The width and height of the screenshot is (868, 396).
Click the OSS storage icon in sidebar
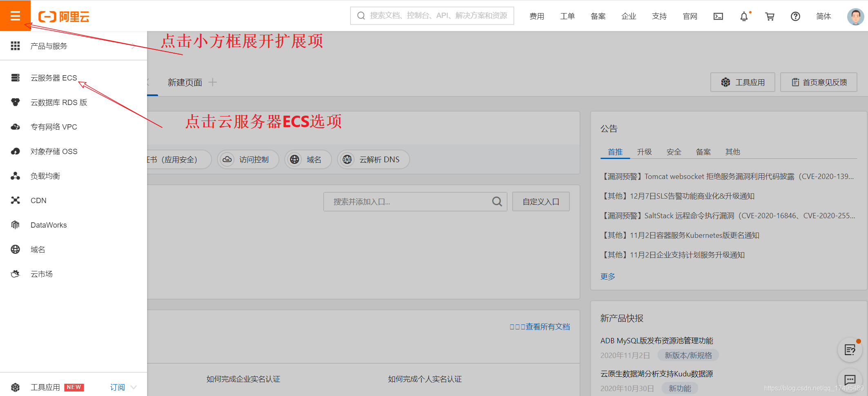click(x=15, y=151)
